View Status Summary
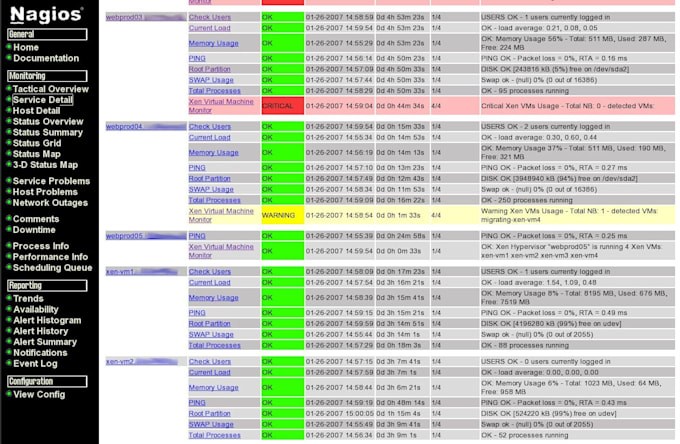680x444 pixels. click(x=48, y=132)
